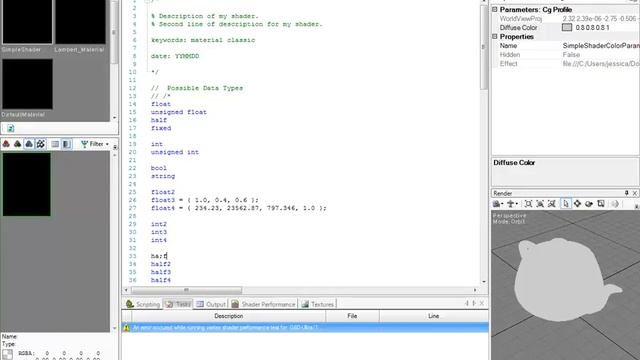The height and width of the screenshot is (360, 640).
Task: Click the Line column header
Action: tap(433, 316)
